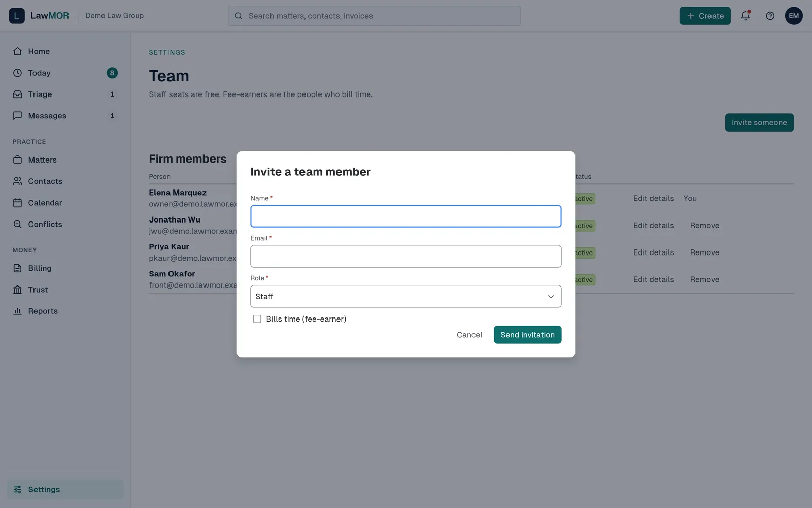This screenshot has width=812, height=508.
Task: Edit details for Priya Kaur
Action: point(654,252)
